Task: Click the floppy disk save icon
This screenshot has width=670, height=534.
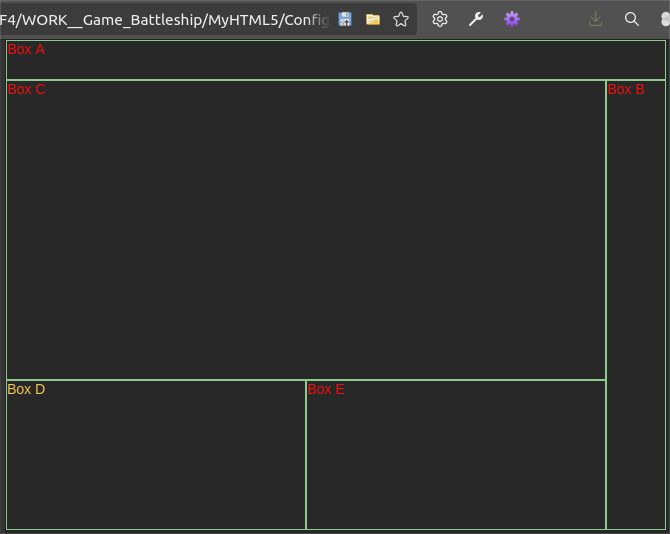Action: tap(345, 19)
